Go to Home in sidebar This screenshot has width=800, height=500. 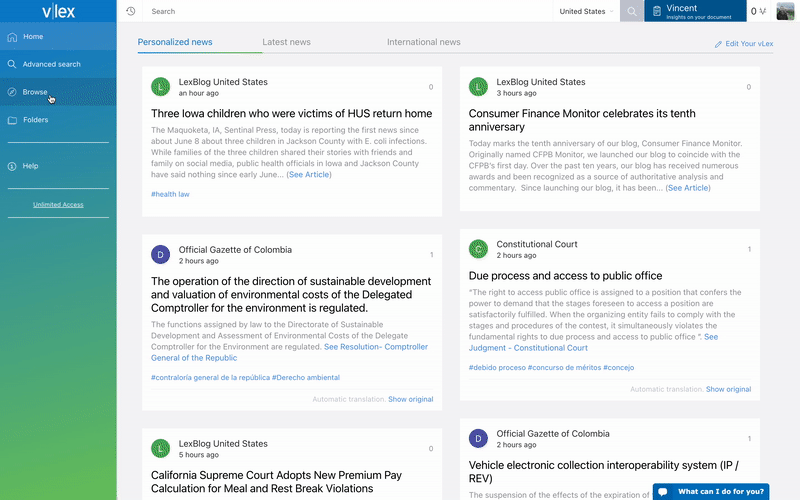(x=58, y=37)
